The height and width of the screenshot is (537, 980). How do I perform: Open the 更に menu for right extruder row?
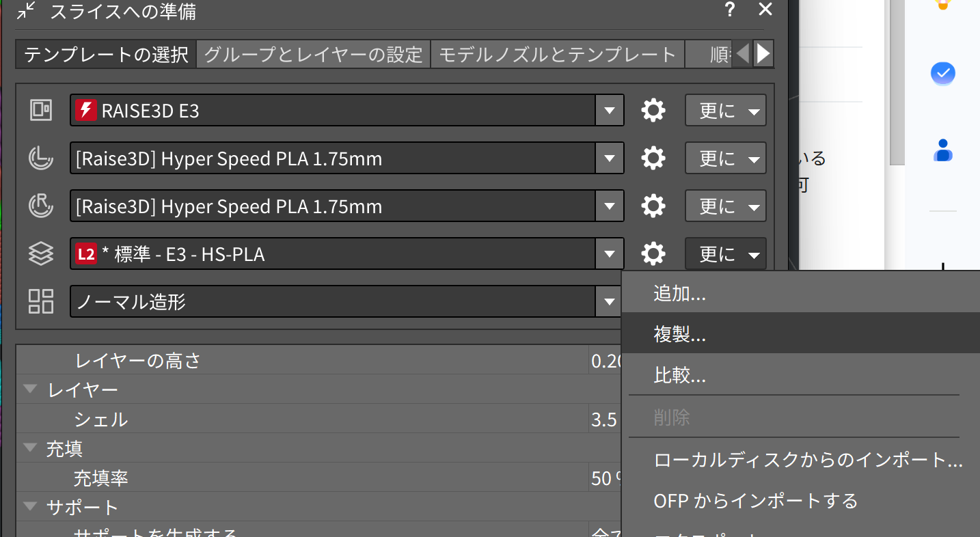click(726, 206)
